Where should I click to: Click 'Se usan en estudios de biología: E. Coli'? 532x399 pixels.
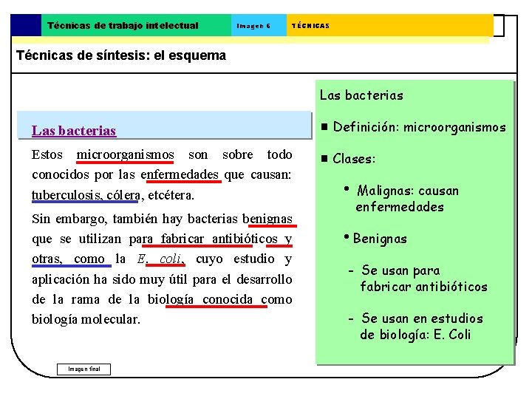tap(421, 327)
